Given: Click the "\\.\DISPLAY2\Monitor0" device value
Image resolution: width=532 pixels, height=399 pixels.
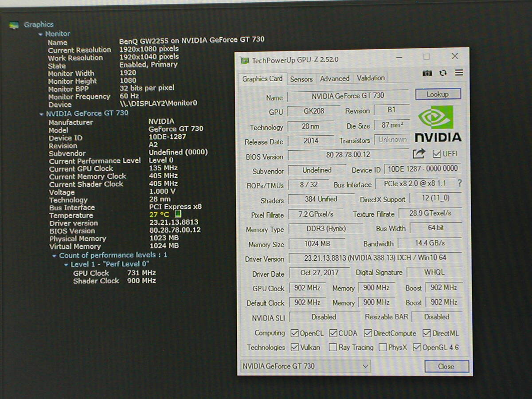Looking at the screenshot, I should [158, 103].
